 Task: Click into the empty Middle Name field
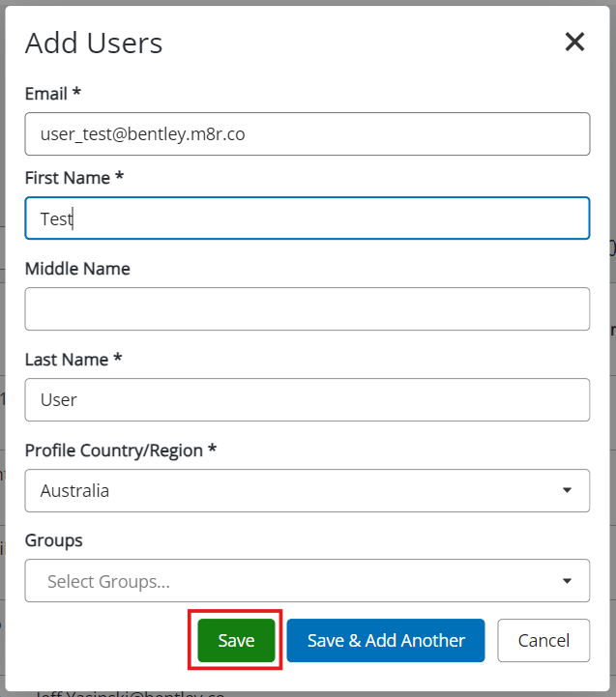click(x=307, y=308)
